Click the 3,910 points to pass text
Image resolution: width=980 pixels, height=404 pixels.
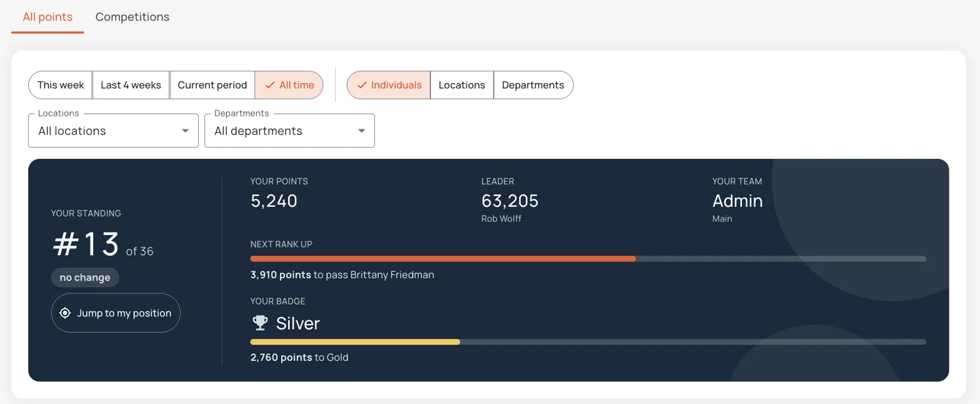point(342,275)
